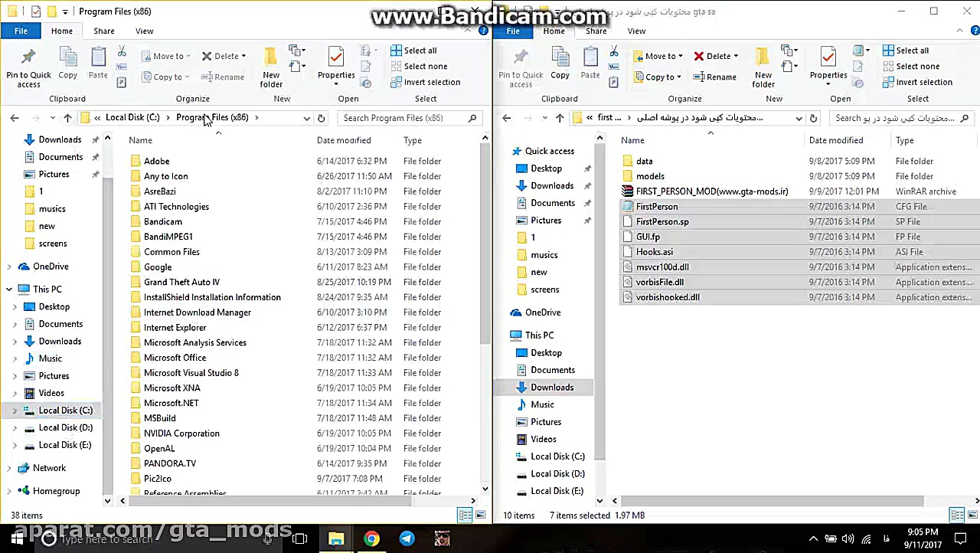The height and width of the screenshot is (553, 980).
Task: Go up one level from Program Files (x86)
Action: point(67,118)
